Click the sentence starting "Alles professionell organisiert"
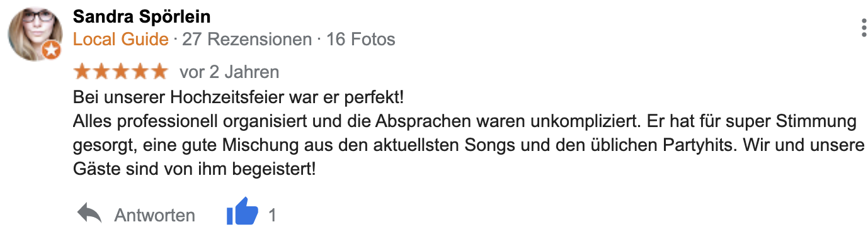This screenshot has height=239, width=868. tap(466, 132)
